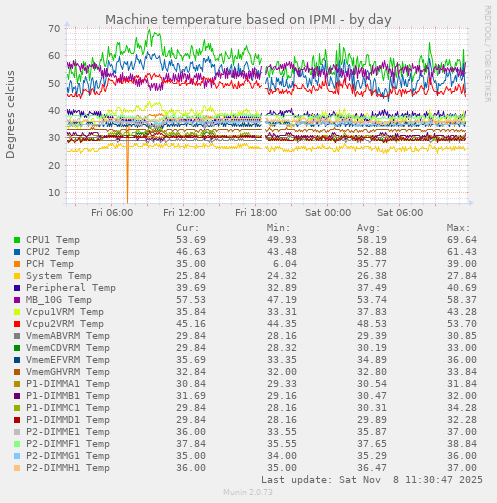497x503 pixels.
Task: Click the CPU1 Temp max value 69.64
Action: point(462,240)
